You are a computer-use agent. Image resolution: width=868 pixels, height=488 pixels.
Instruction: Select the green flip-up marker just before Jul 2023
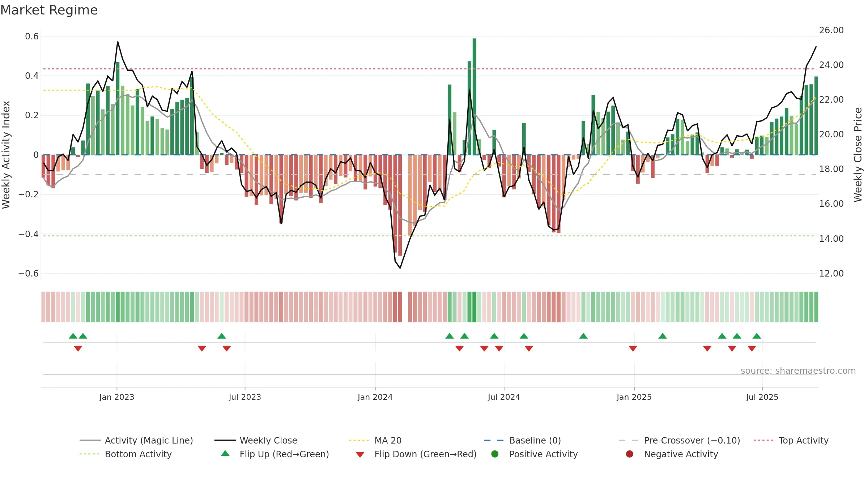coord(222,336)
